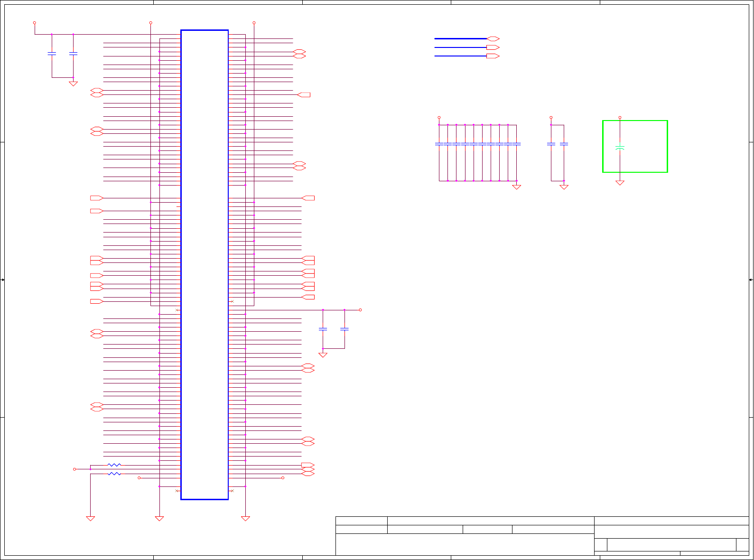Click the ground symbol in the top-left corner circuit
Viewport: 754px width, 560px height.
(x=73, y=84)
